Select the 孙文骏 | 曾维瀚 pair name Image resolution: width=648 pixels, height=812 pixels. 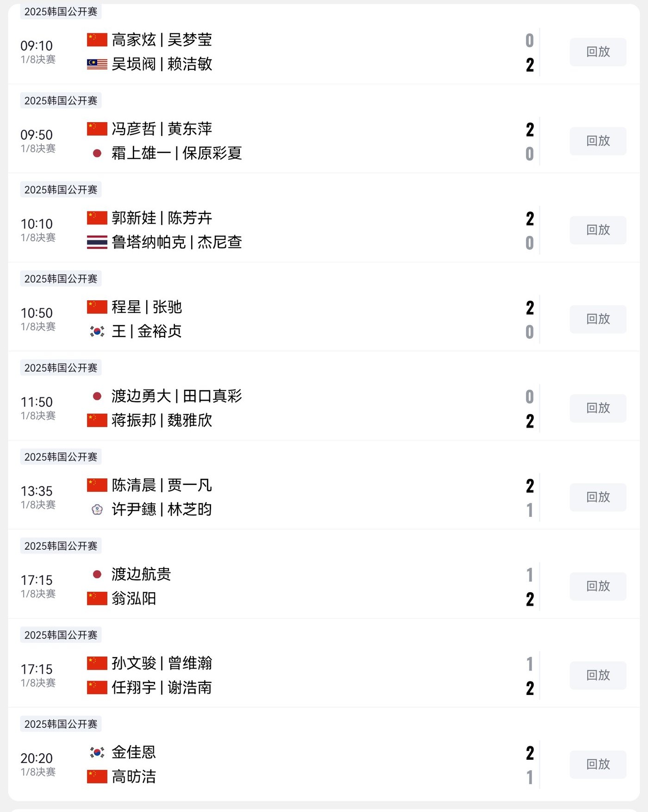point(162,663)
